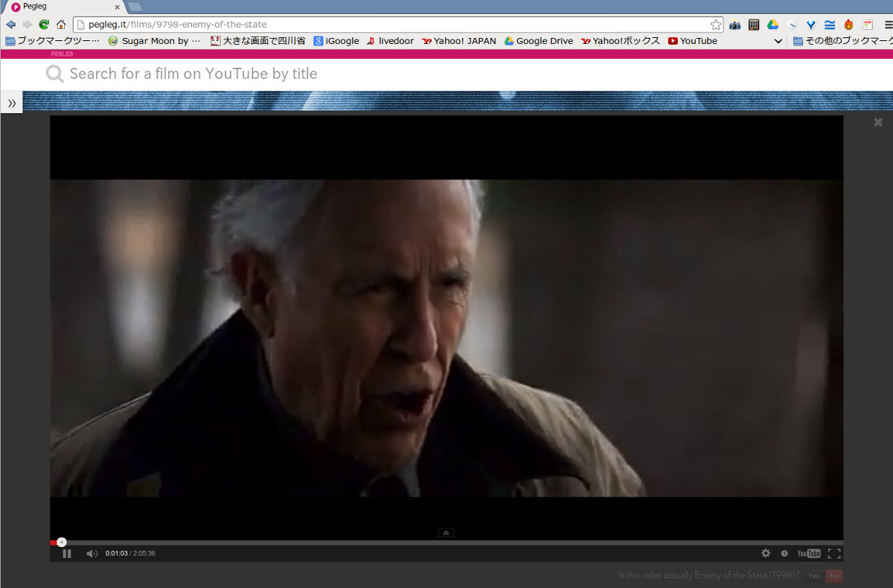Viewport: 893px width, 588px height.
Task: Click the flame face extension icon
Action: pyautogui.click(x=848, y=25)
